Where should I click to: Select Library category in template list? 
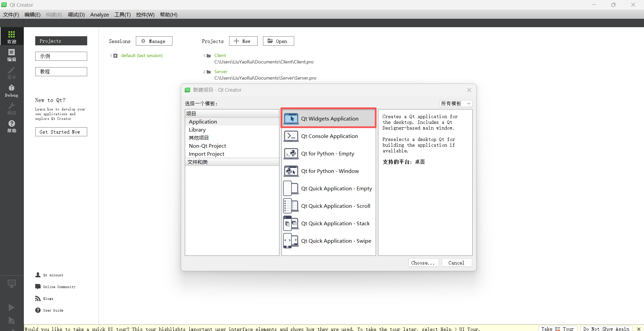(x=232, y=130)
